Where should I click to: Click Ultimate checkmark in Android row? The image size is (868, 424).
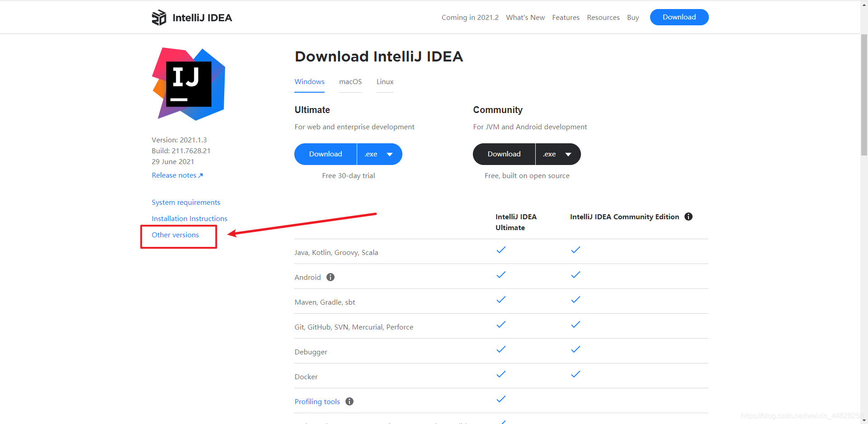501,275
